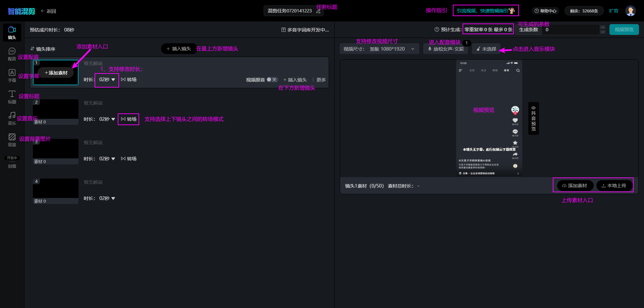644x308 pixels.
Task: Open 帮助中心 help center
Action: (x=545, y=11)
